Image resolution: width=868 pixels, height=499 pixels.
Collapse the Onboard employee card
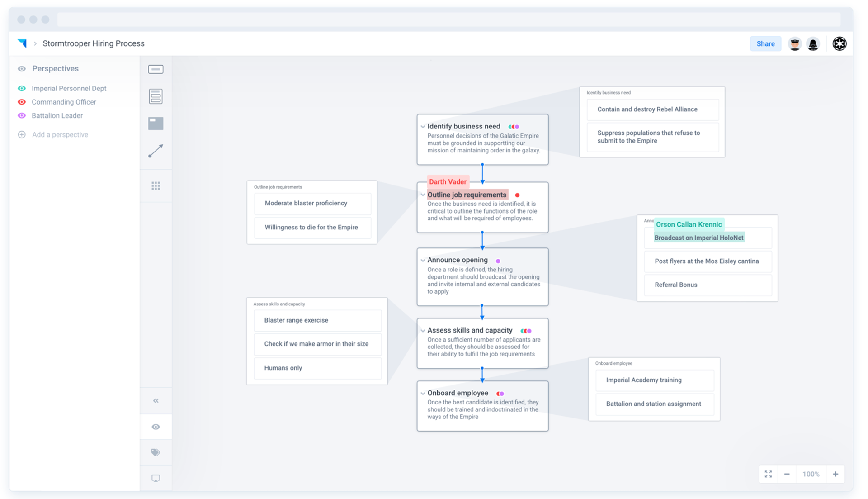pyautogui.click(x=423, y=393)
